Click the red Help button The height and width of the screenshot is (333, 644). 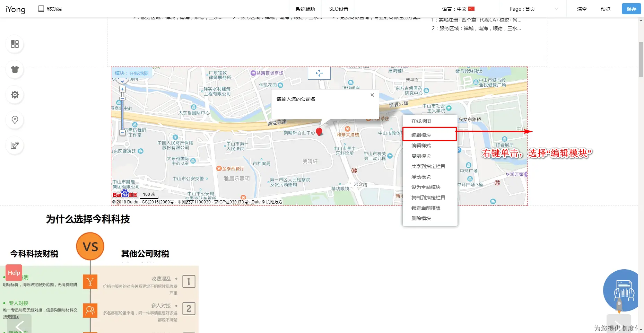point(14,273)
